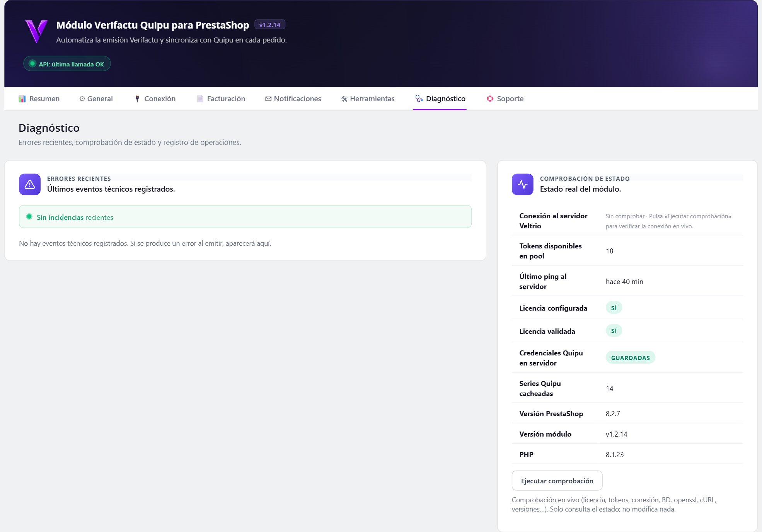
Task: Click the SÍ badge for Licencia configurada
Action: (614, 308)
